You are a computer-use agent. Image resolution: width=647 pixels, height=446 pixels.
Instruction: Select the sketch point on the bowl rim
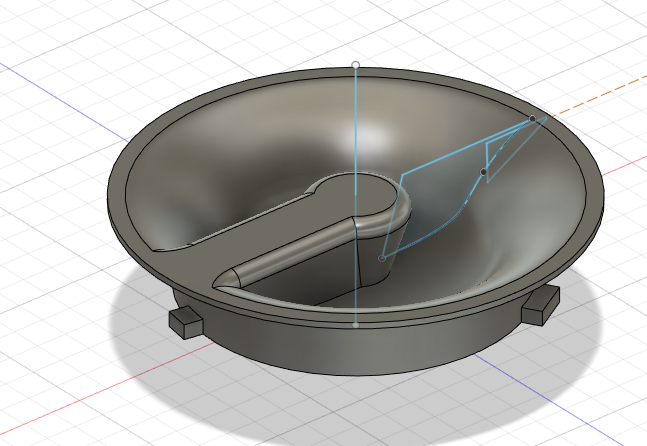[x=532, y=119]
